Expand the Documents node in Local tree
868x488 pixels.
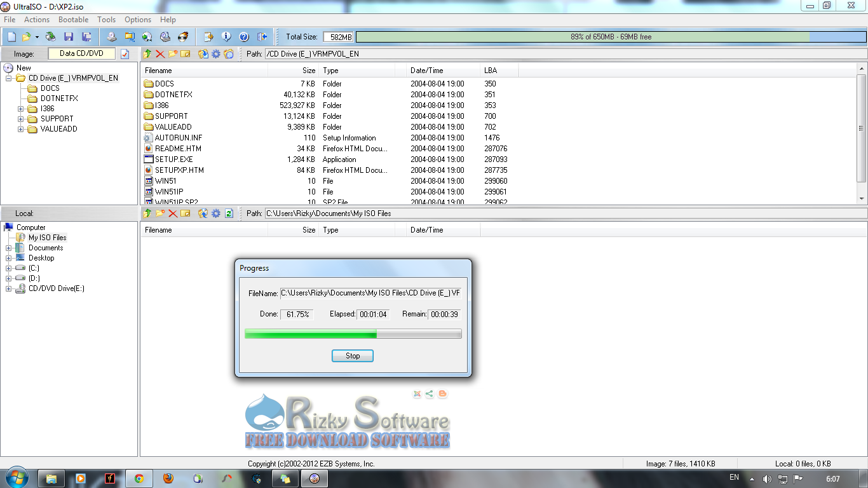tap(9, 248)
